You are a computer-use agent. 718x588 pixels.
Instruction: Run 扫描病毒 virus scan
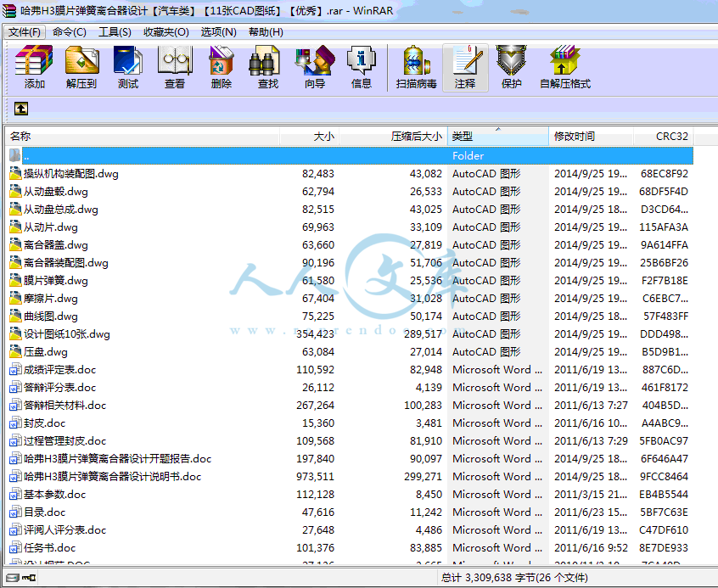point(416,67)
